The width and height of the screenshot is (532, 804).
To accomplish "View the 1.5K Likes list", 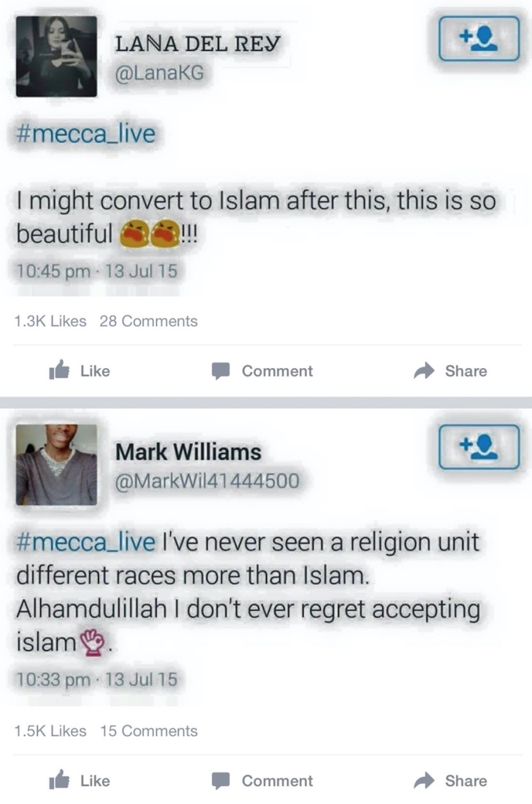I will click(50, 731).
